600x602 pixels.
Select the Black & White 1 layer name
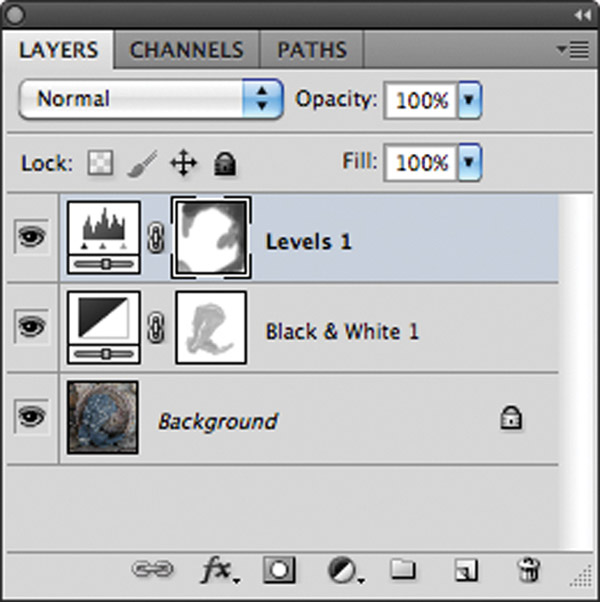click(x=342, y=331)
